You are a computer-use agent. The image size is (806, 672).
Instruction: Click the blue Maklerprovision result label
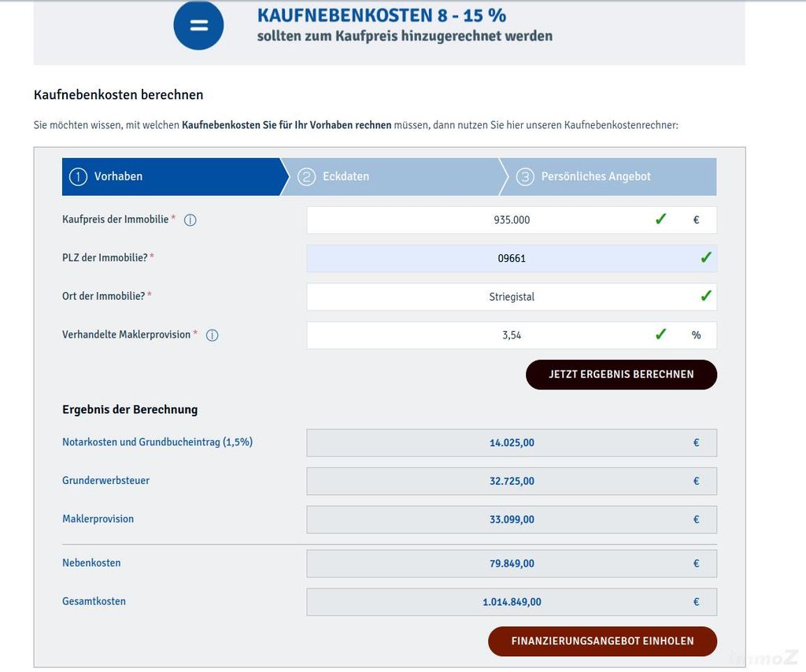pos(98,519)
